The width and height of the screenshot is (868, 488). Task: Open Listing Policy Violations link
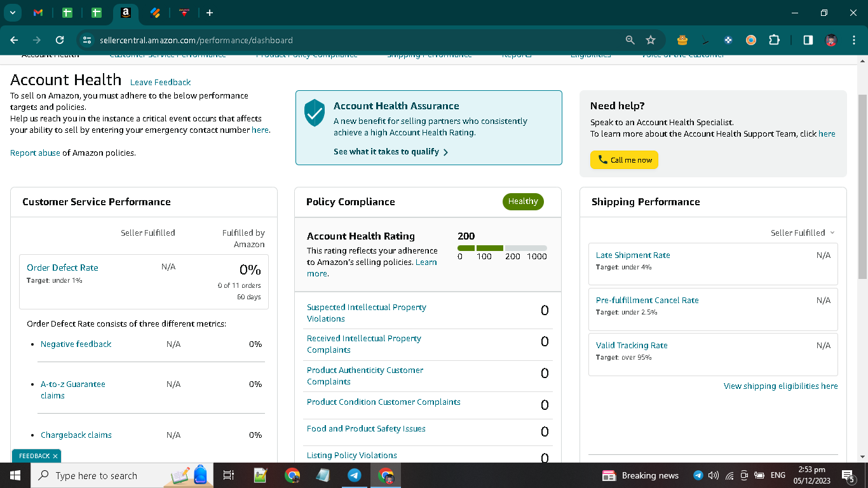[352, 455]
